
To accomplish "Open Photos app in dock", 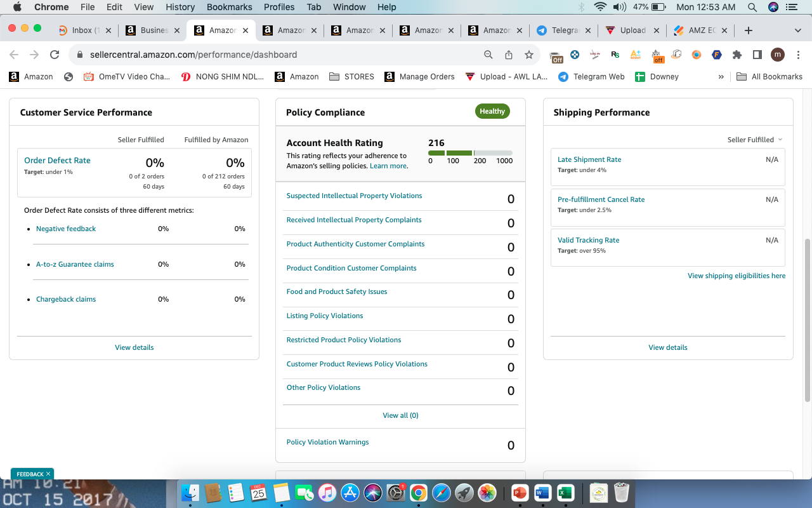I will [x=487, y=492].
